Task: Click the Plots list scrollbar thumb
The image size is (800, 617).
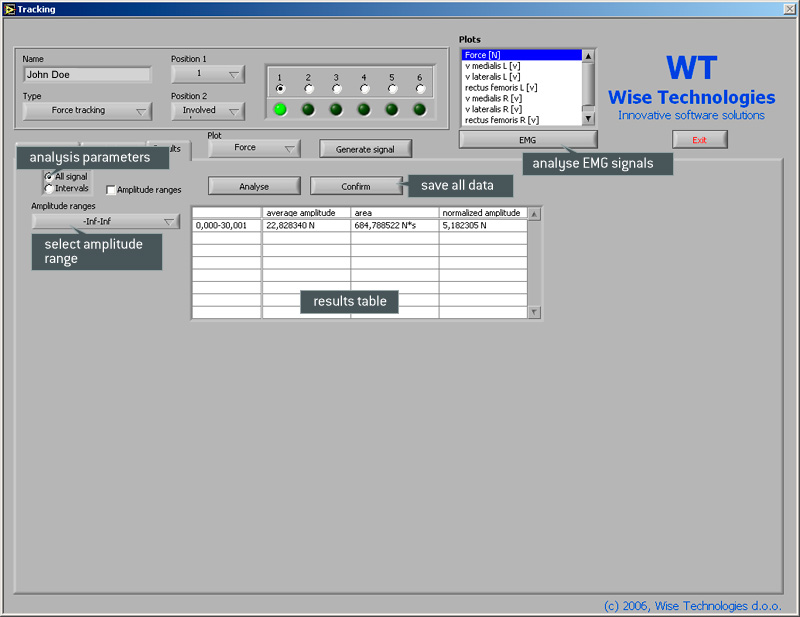Action: (x=588, y=84)
